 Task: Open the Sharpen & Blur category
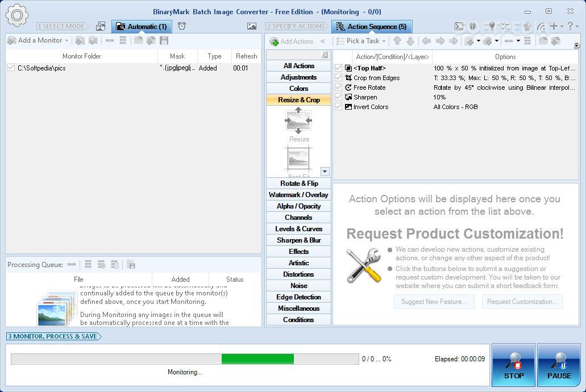tap(298, 240)
